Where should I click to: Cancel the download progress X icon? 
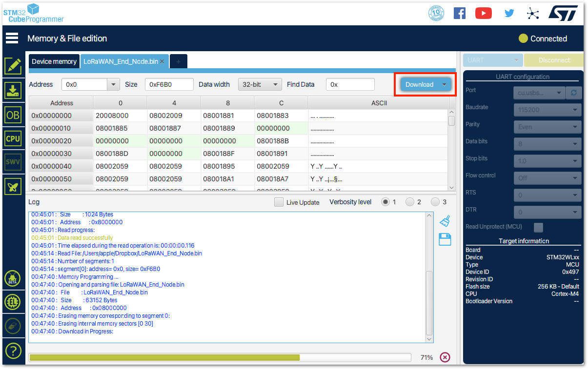point(445,357)
